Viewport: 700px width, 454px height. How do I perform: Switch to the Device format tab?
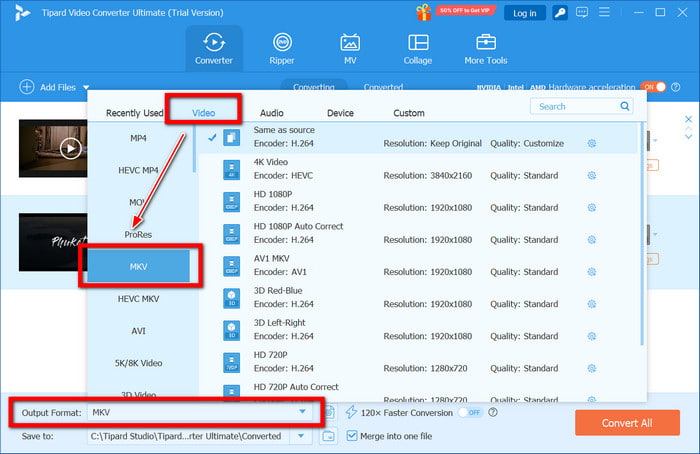tap(340, 113)
